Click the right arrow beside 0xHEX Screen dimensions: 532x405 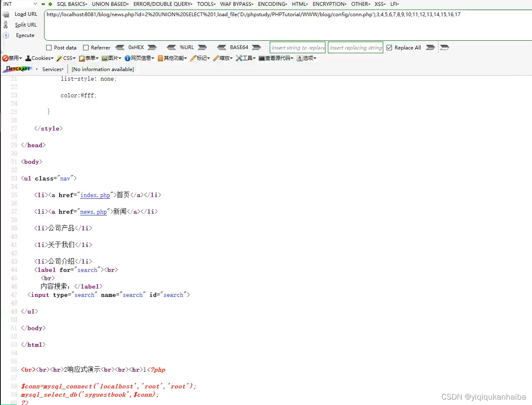tap(152, 47)
